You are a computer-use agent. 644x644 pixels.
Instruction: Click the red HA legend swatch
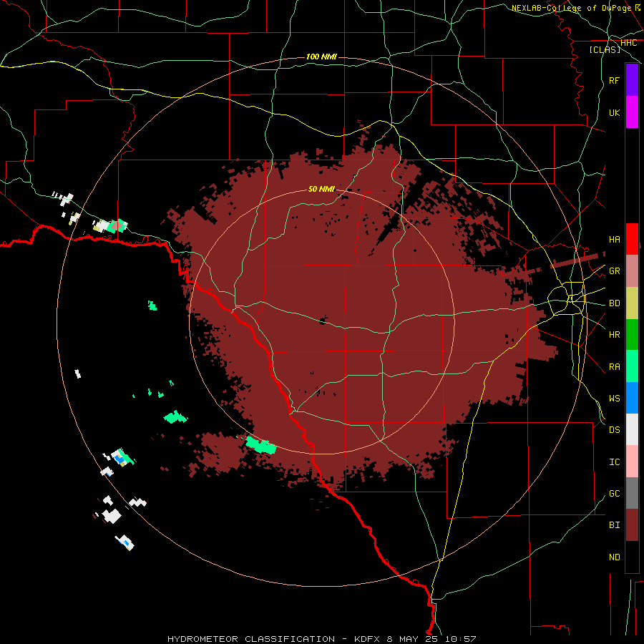632,239
